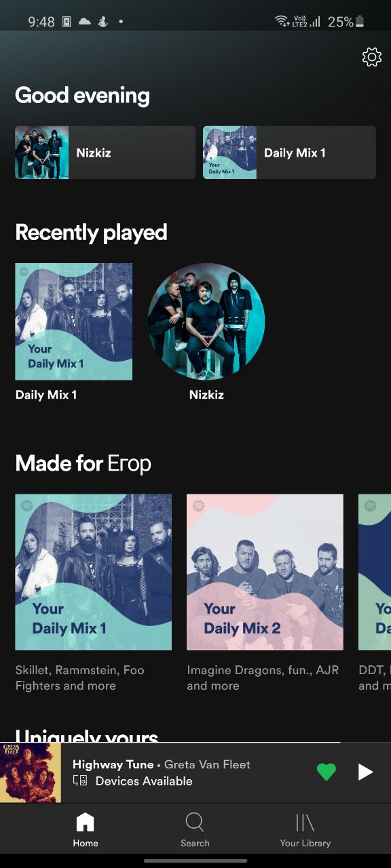The image size is (391, 868).
Task: Open Your Daily Mix 2 with Imagine Dragons
Action: click(x=265, y=572)
